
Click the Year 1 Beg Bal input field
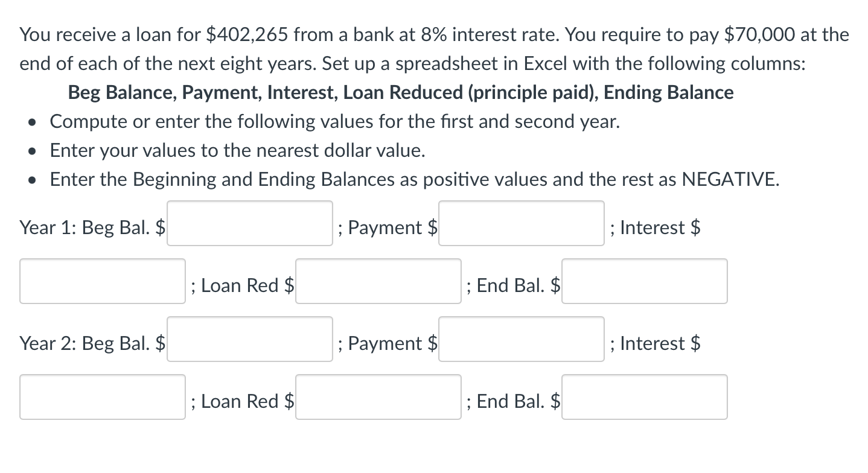point(249,223)
